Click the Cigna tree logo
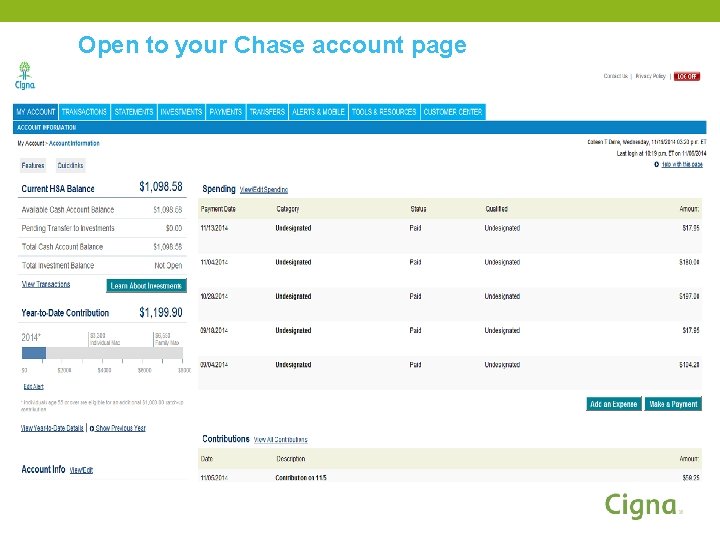 click(24, 75)
